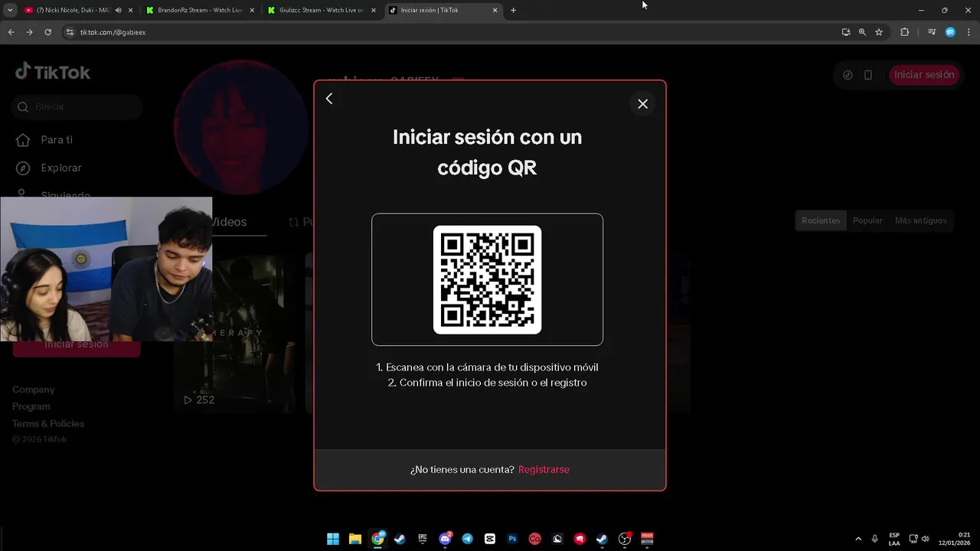The image size is (980, 551).
Task: View site information icon in address bar
Action: (x=70, y=32)
